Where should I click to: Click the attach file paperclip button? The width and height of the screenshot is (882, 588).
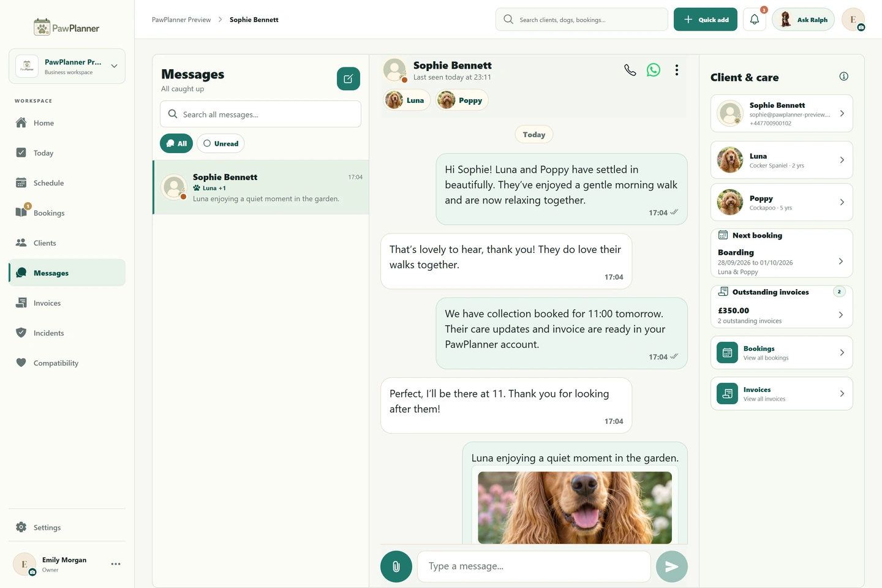tap(396, 567)
